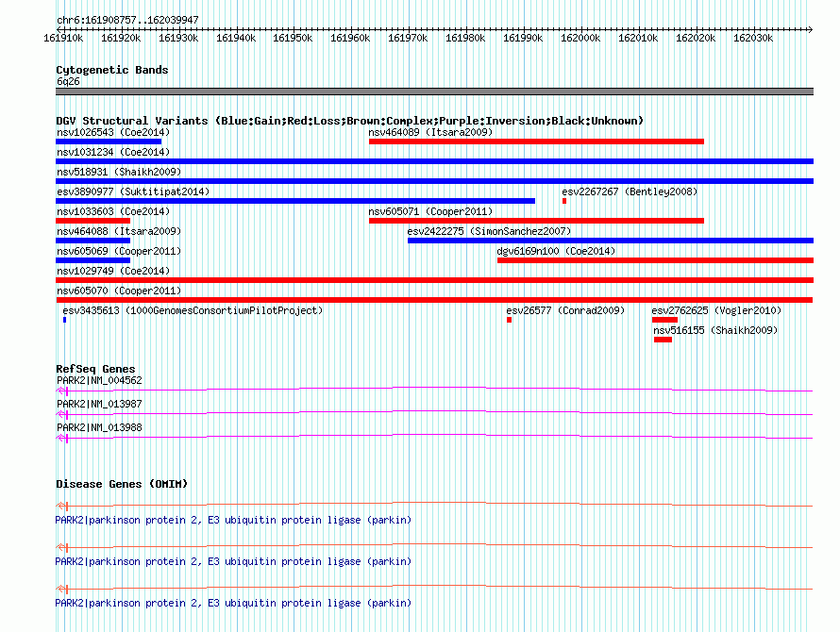This screenshot has width=840, height=632.
Task: Select esv3890977 (Suktitipat2014) blue bar
Action: 295,201
